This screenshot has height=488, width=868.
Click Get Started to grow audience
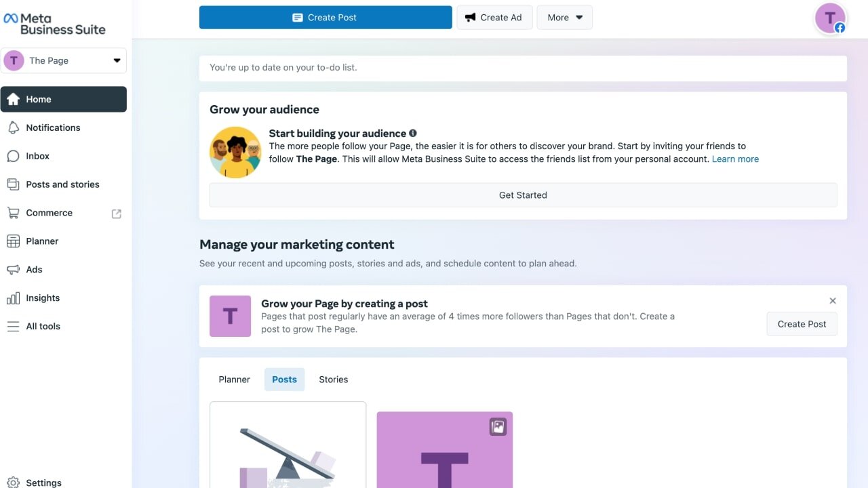tap(523, 195)
